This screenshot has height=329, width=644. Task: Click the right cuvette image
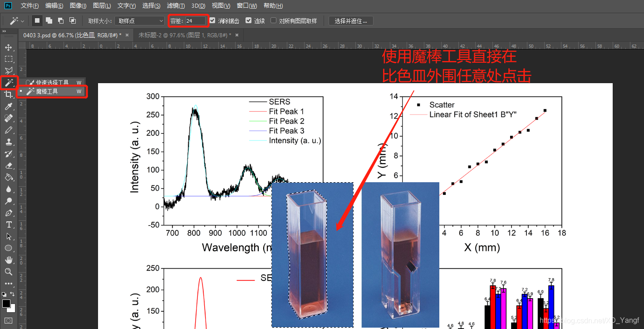[400, 254]
